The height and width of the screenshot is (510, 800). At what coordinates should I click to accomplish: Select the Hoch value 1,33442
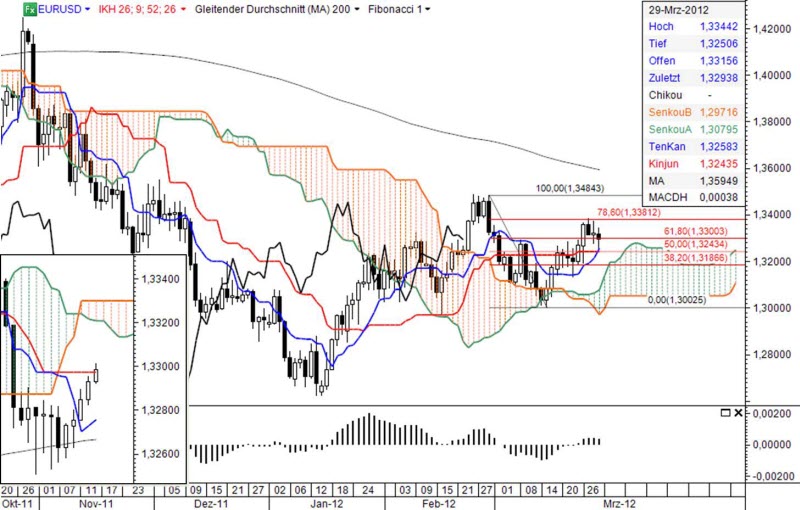(719, 27)
